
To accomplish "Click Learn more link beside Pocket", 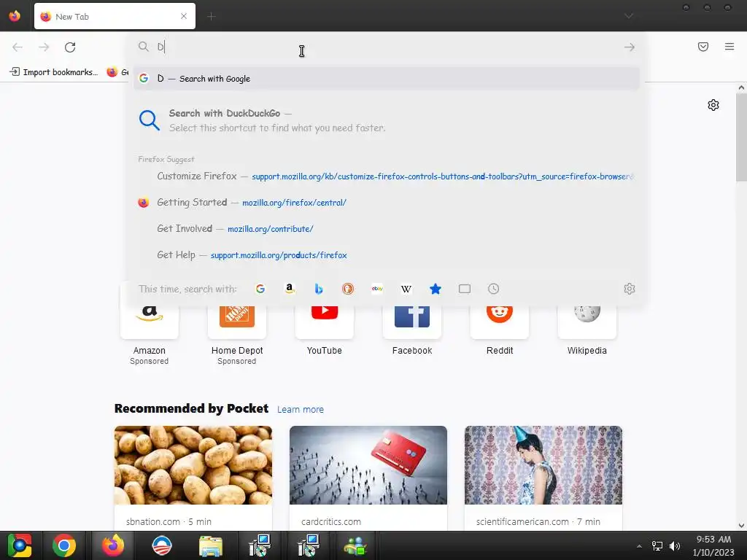I will (300, 410).
